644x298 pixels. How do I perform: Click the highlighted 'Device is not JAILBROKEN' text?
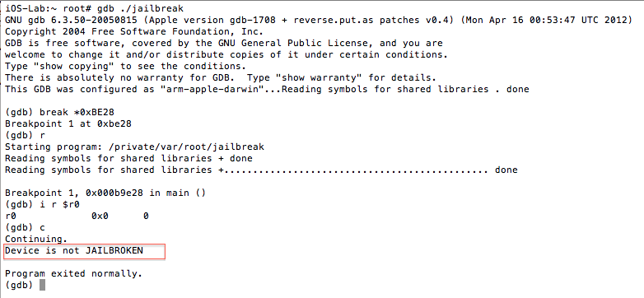[x=74, y=250]
